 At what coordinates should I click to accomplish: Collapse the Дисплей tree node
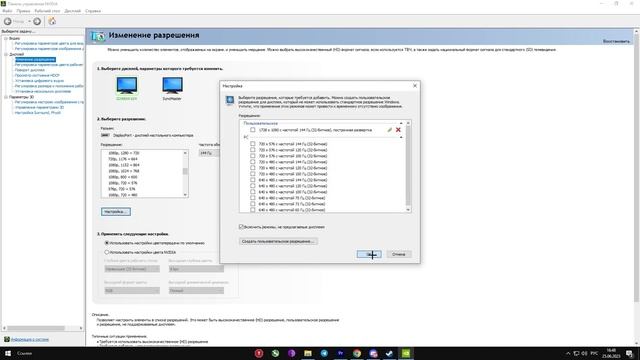6,54
